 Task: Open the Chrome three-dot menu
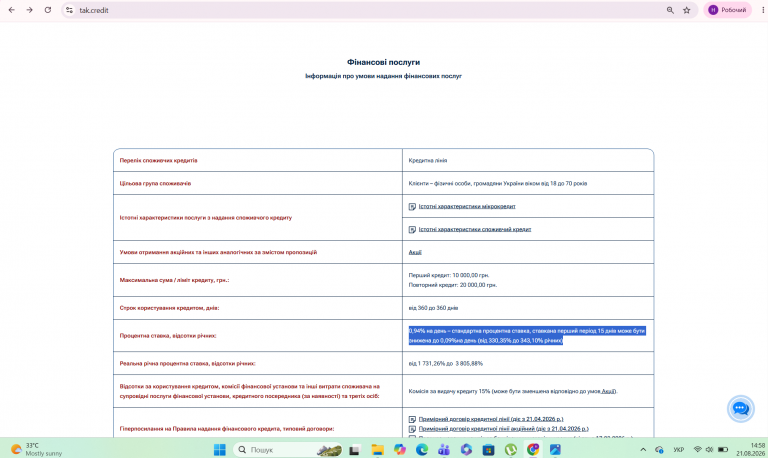click(763, 10)
